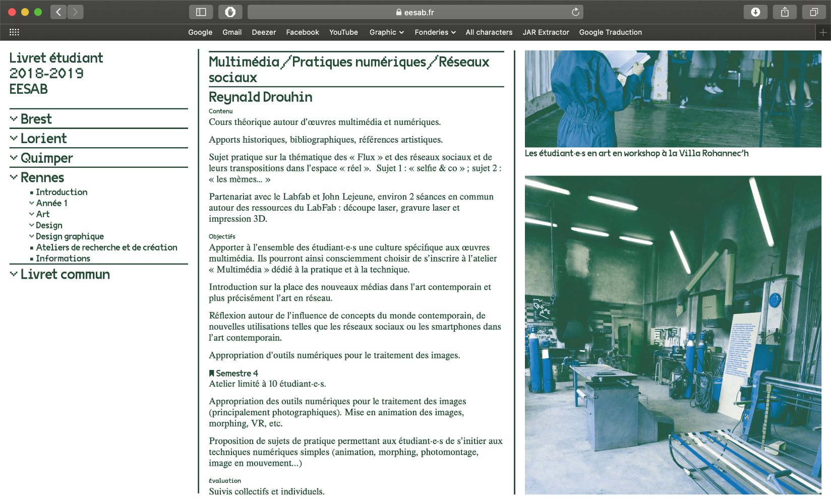Open the downloads button in toolbar
The height and width of the screenshot is (504, 831).
[x=755, y=12]
